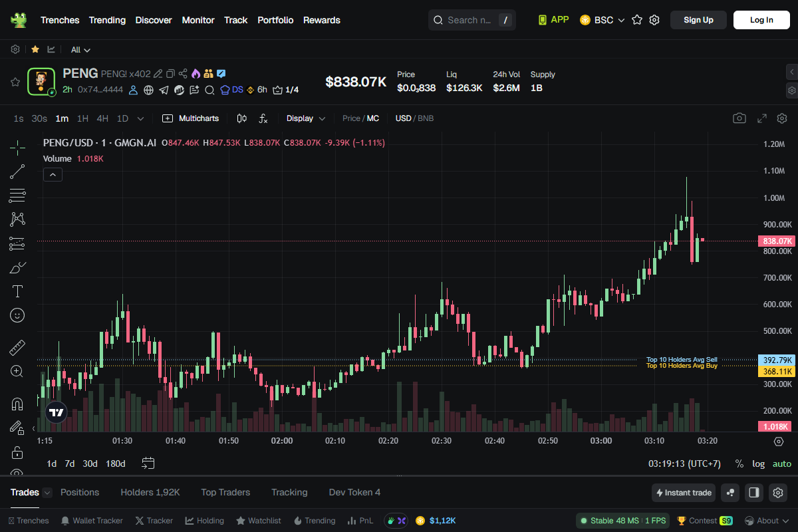Viewport: 798px width, 532px height.
Task: Open PENG Telegram link icon
Action: tap(164, 90)
